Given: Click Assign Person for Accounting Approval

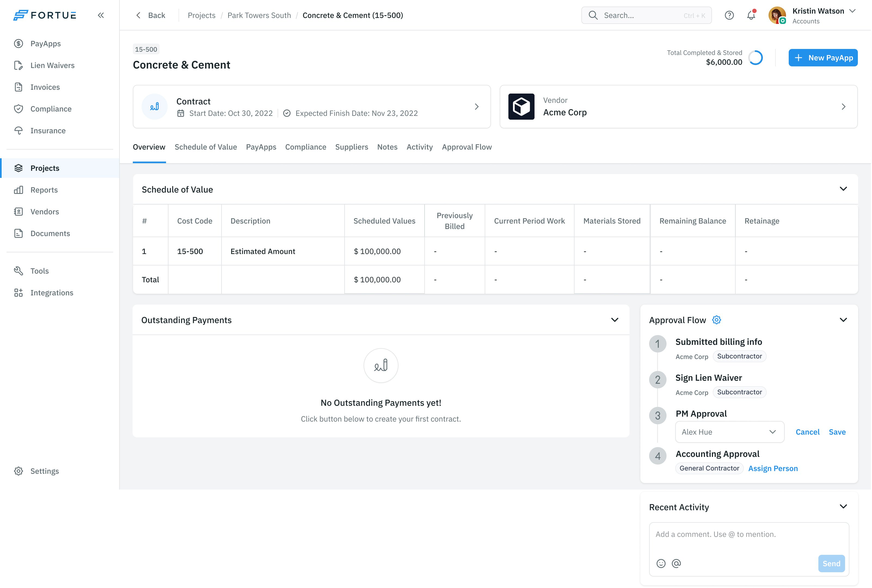Looking at the screenshot, I should pyautogui.click(x=773, y=468).
